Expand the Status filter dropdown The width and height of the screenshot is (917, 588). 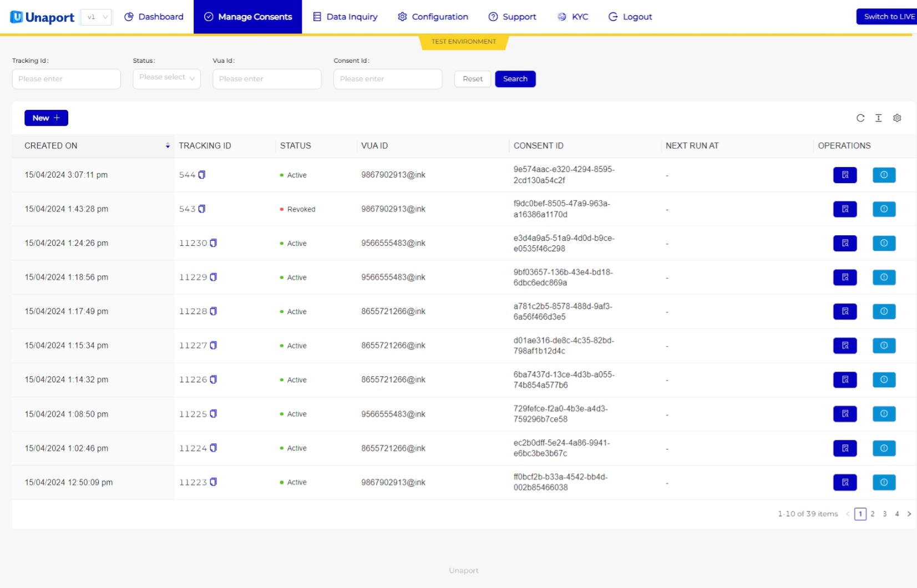[x=167, y=78]
